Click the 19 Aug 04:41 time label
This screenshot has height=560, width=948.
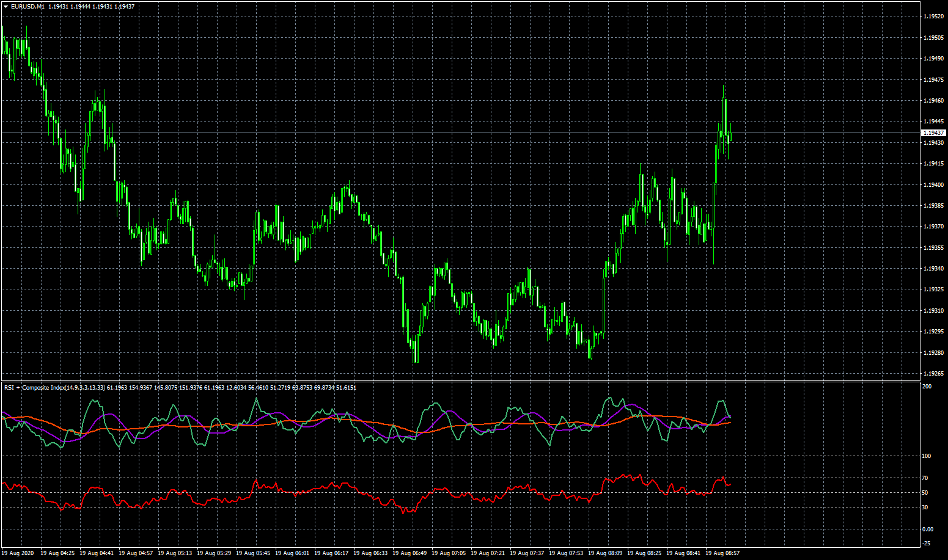[97, 553]
